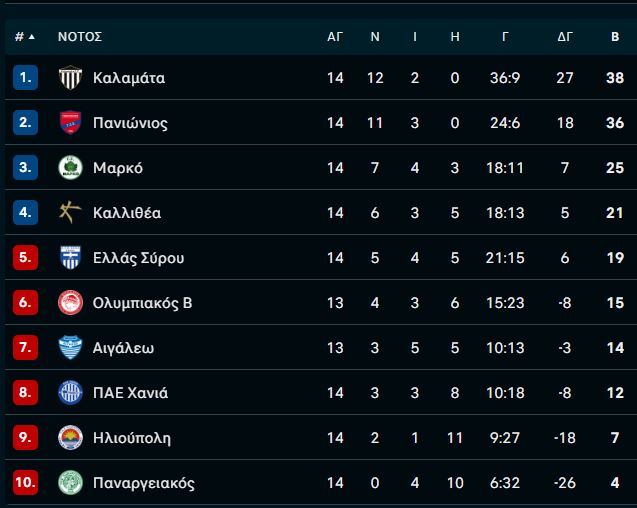Sort by ΔΓ goal difference header

(565, 37)
